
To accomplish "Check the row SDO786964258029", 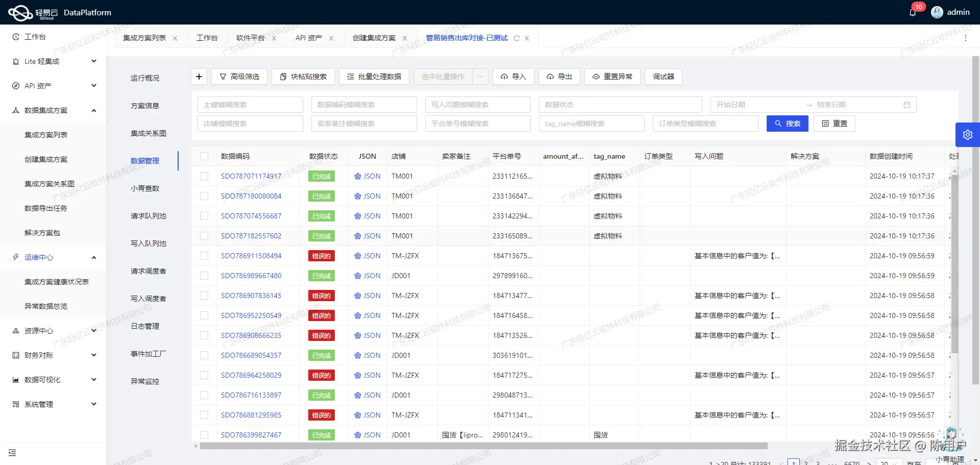I will click(x=204, y=375).
